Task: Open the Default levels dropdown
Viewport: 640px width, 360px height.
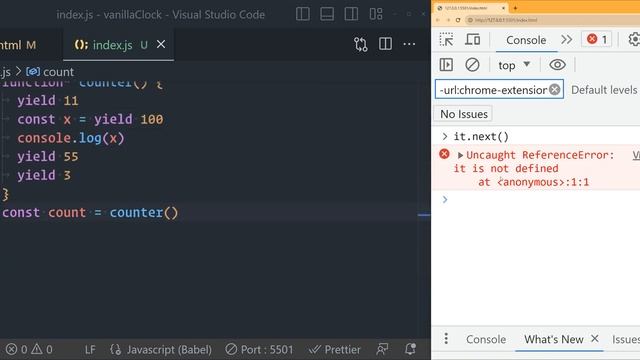Action: [605, 90]
